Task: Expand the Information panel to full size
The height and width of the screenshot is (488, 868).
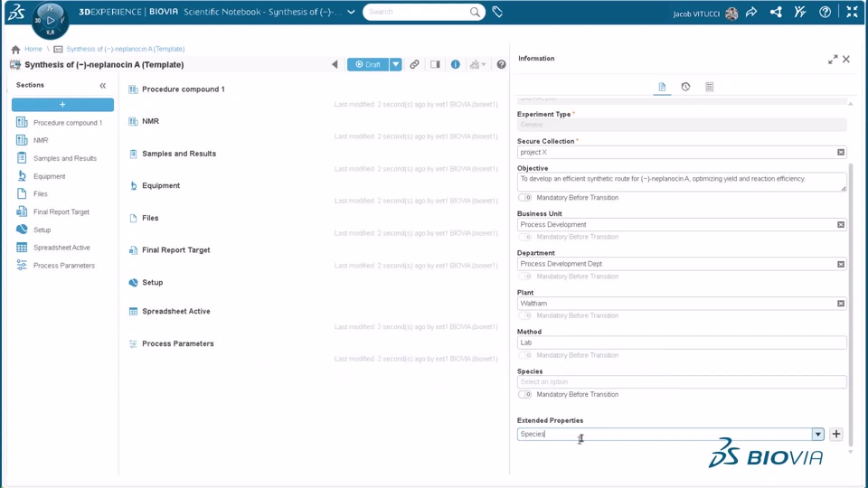Action: [833, 60]
